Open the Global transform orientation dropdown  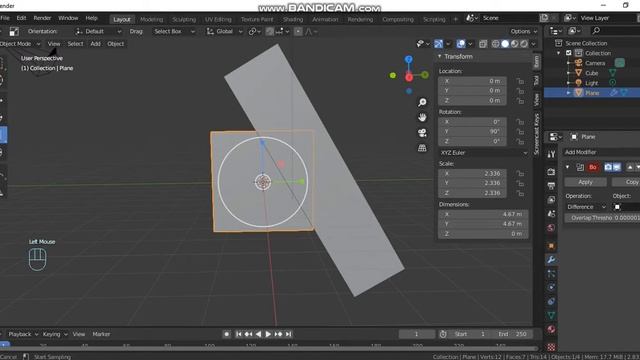point(224,31)
